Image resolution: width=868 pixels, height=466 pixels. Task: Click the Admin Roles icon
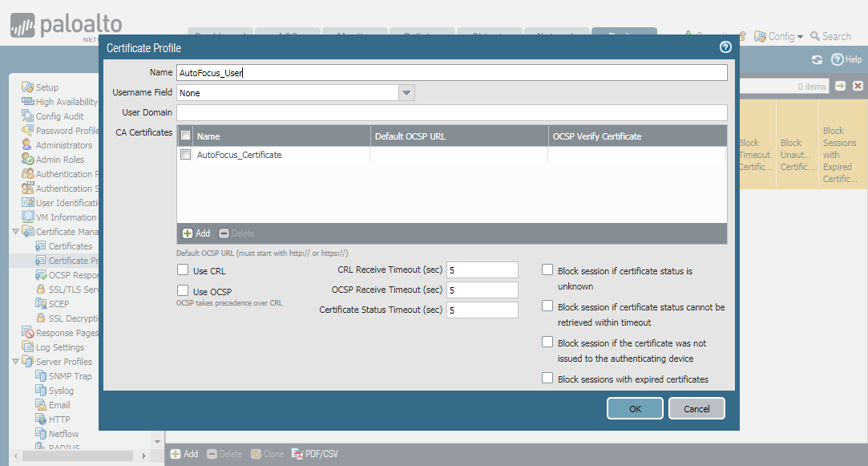point(28,159)
